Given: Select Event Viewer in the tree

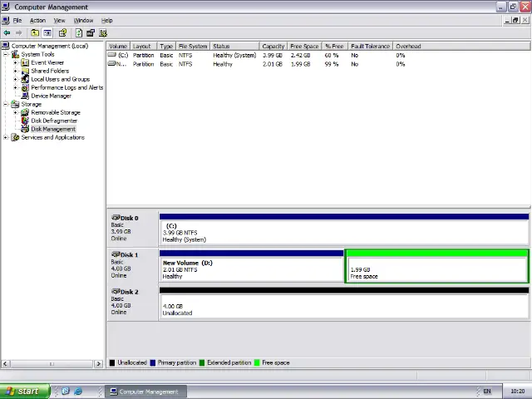Looking at the screenshot, I should [x=47, y=62].
